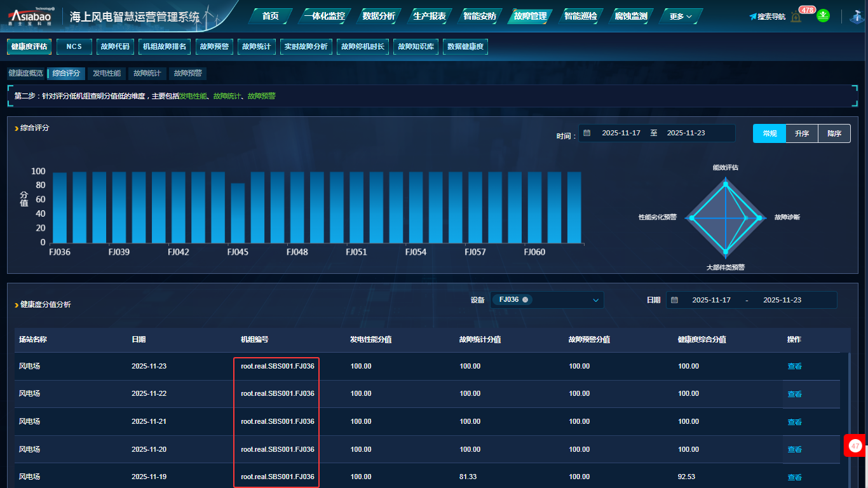868x488 pixels.
Task: Open the 设备 device dropdown arrow
Action: pyautogui.click(x=595, y=300)
